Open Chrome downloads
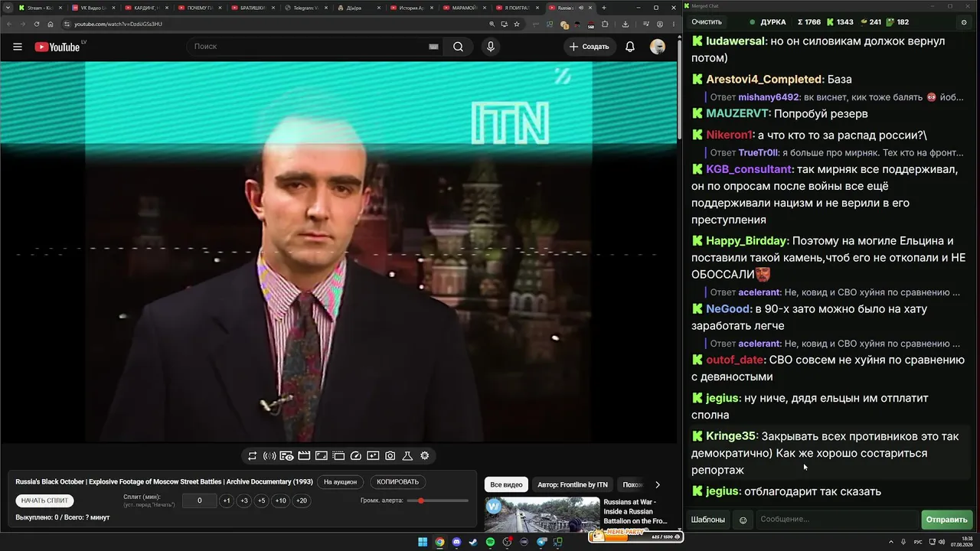This screenshot has width=980, height=551. 626,24
